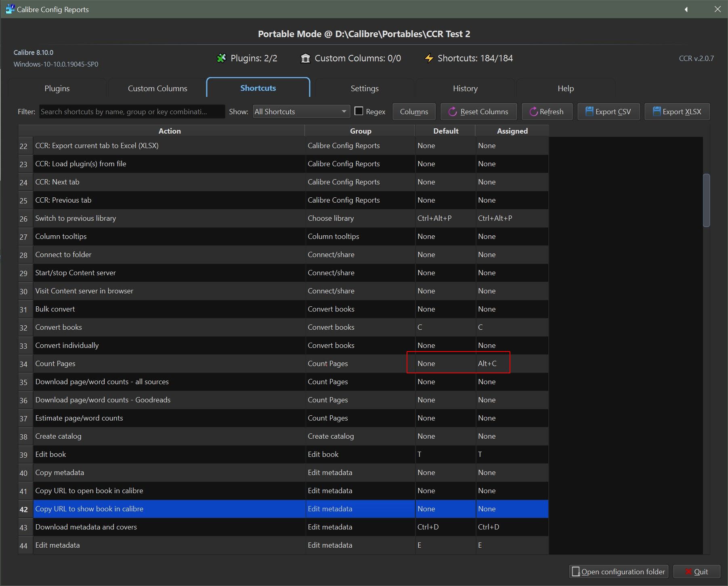Click the Refresh circular arrow icon
The image size is (728, 586).
pos(533,112)
